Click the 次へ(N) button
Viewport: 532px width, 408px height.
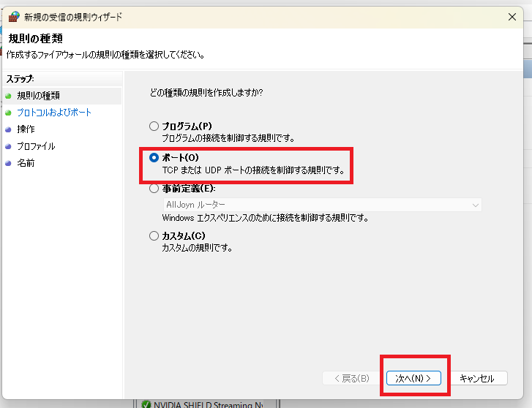tap(413, 378)
